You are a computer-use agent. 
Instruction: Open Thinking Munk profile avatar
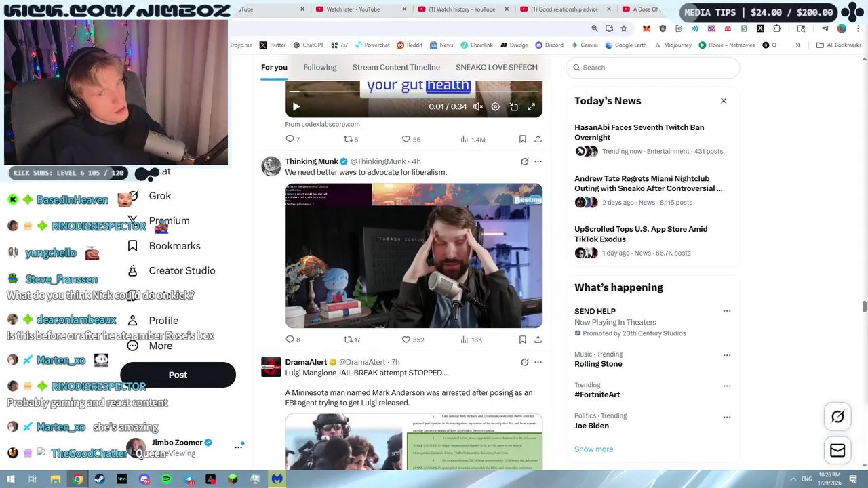pos(271,166)
